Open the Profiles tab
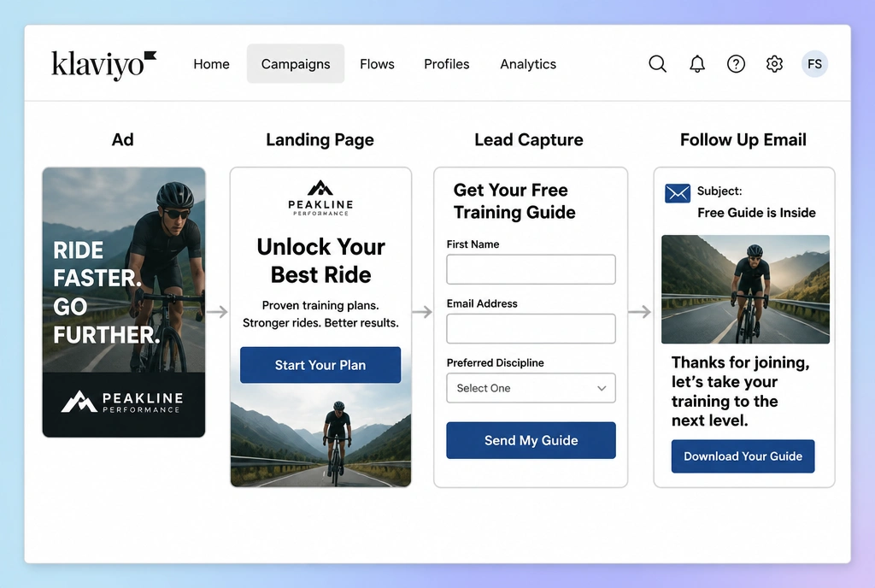This screenshot has height=588, width=875. point(446,64)
